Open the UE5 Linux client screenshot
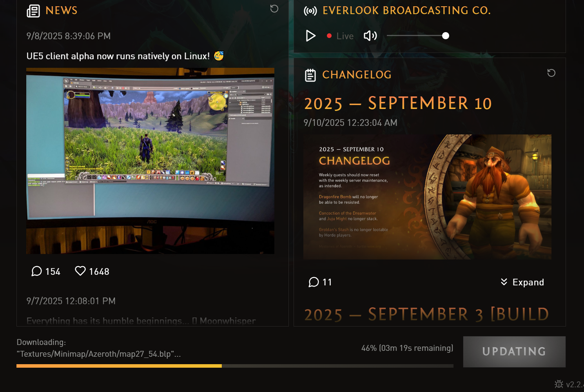This screenshot has height=392, width=584. [150, 161]
